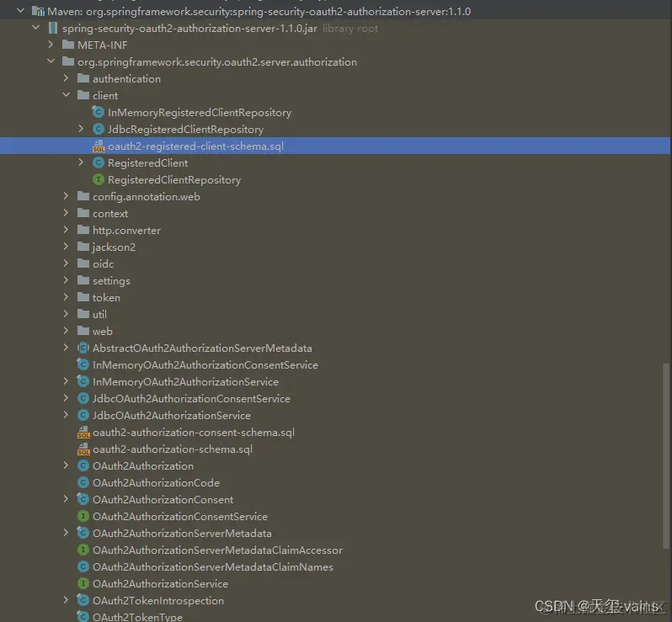The width and height of the screenshot is (672, 622).
Task: Click the project tree vertical scrollbar
Action: point(665,456)
